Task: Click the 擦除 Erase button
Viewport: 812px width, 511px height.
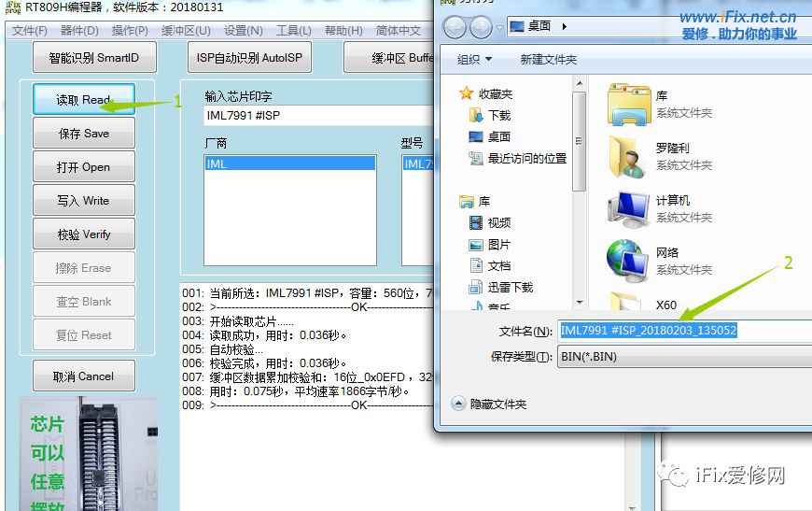Action: (84, 268)
